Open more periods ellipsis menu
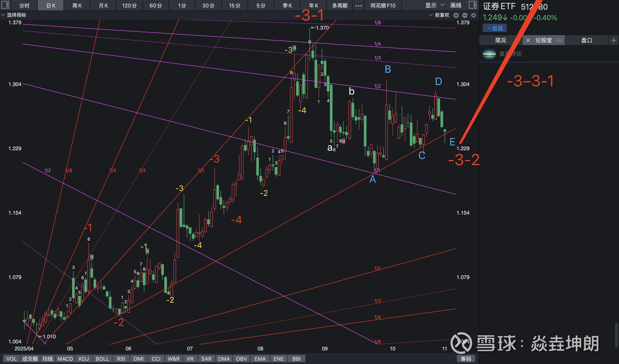619x364 pixels. pos(359,5)
